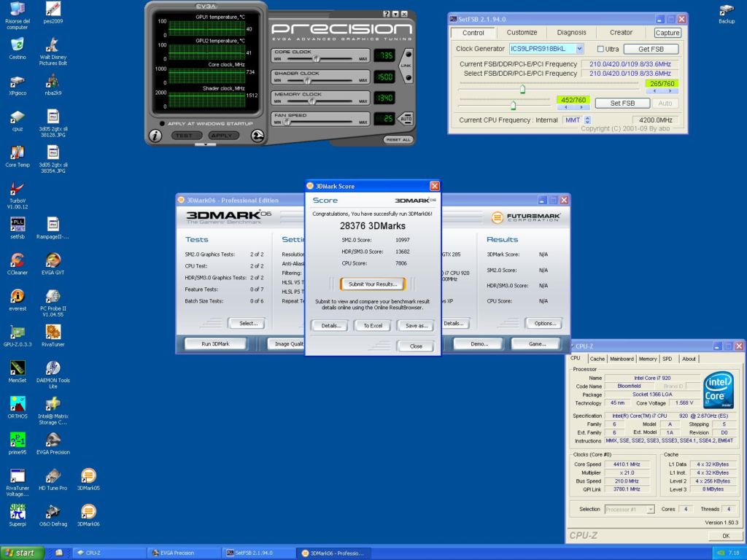Open the Memory tab in CPU-Z
The image size is (747, 560).
click(648, 359)
